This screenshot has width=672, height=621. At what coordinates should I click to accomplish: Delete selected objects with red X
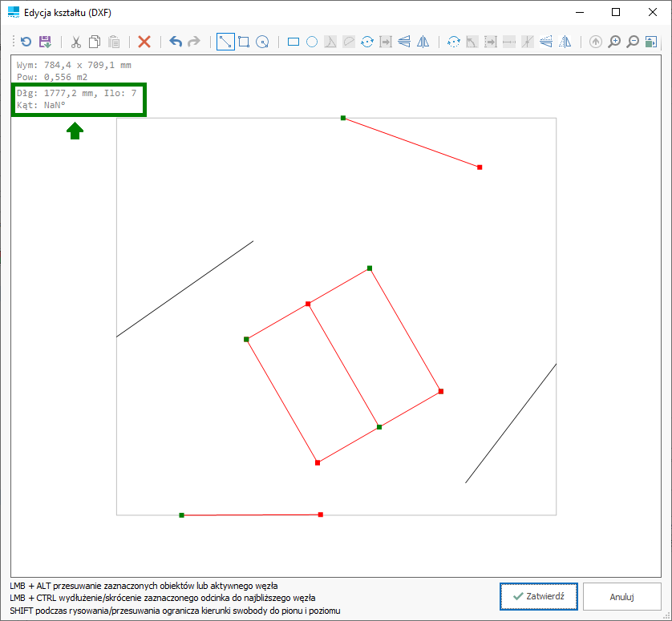pos(144,42)
